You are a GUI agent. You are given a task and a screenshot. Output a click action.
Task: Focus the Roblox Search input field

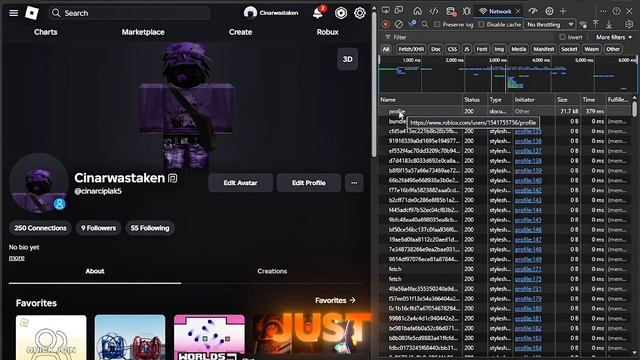(129, 13)
